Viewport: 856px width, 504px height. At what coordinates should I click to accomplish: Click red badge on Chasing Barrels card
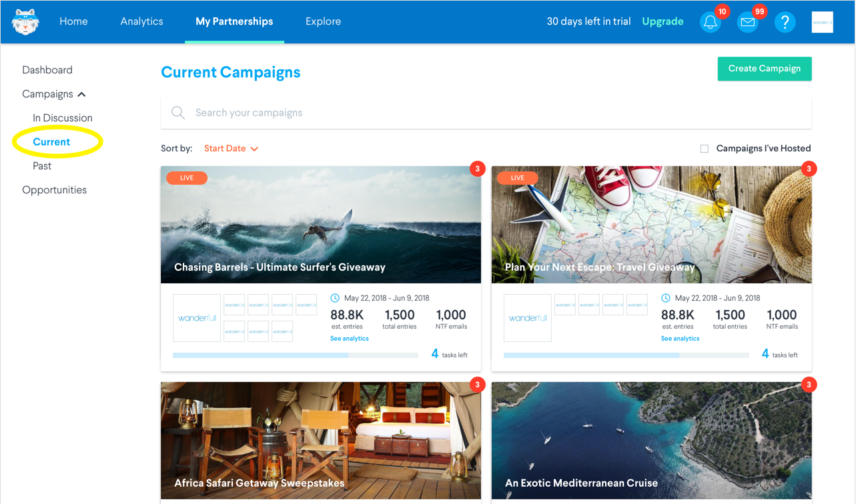click(x=477, y=169)
